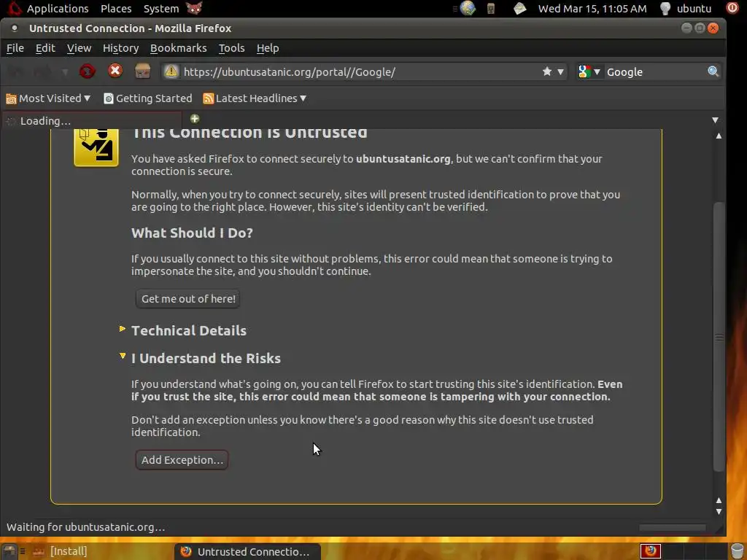
Task: Expand the Technical Details section
Action: pos(122,329)
